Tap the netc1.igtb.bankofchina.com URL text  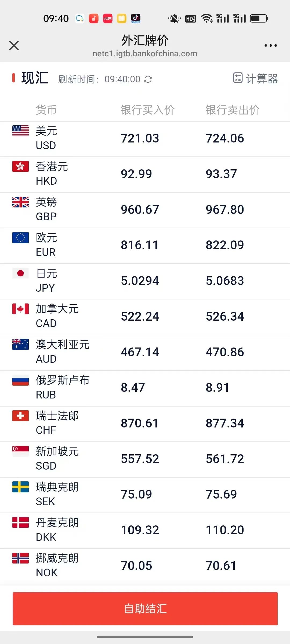coord(145,54)
